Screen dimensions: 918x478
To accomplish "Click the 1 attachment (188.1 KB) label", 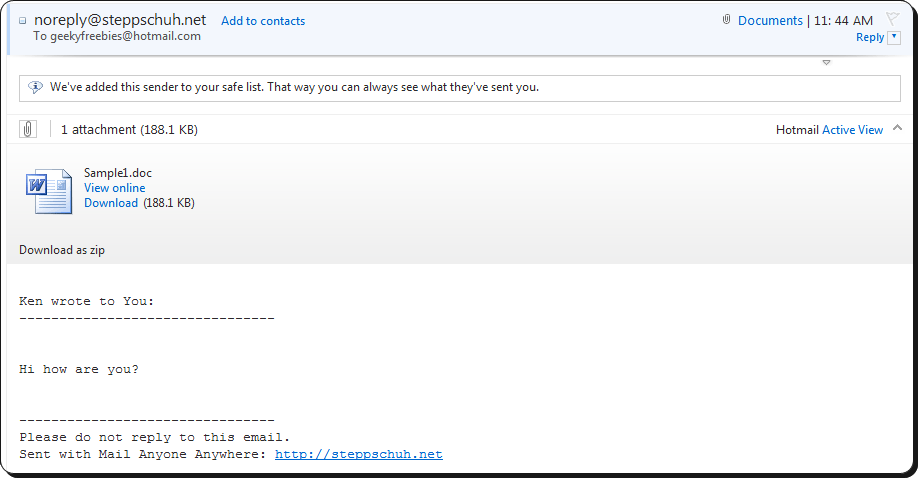I will (129, 130).
